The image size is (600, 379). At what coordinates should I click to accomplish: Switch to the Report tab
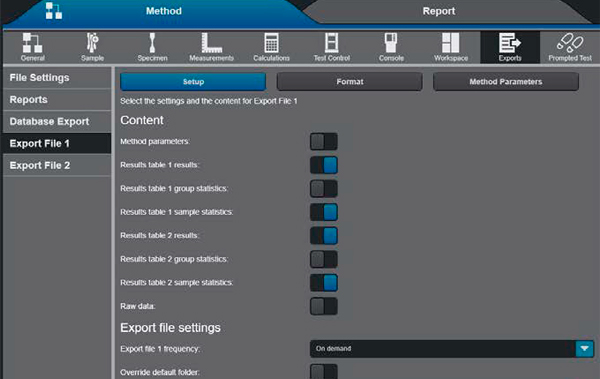439,11
